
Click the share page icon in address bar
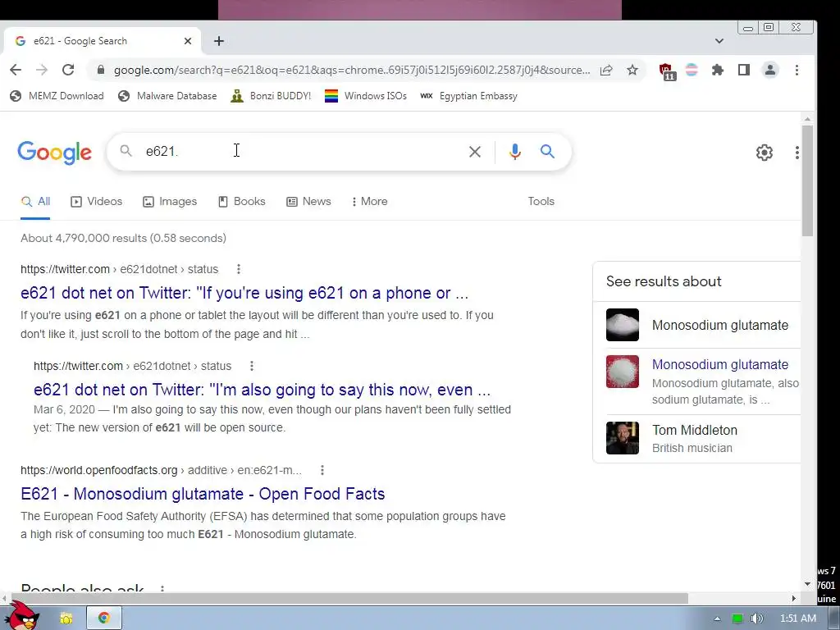606,71
